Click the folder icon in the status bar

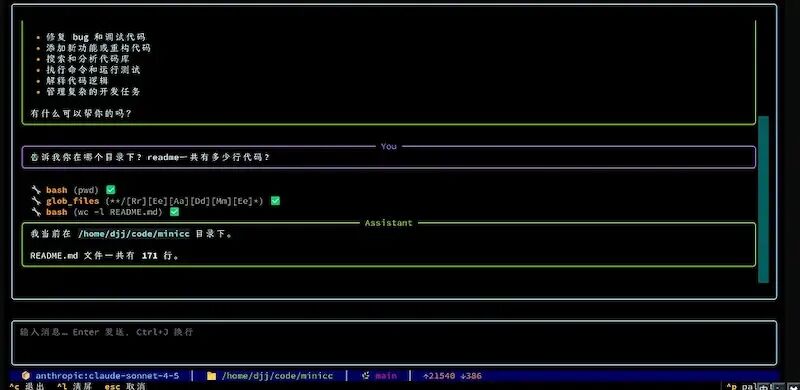click(211, 376)
